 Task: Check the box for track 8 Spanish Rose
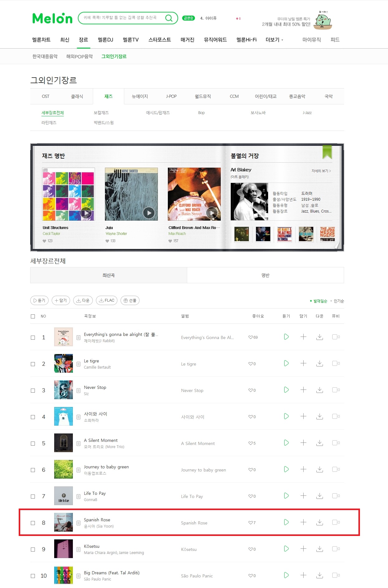click(33, 523)
